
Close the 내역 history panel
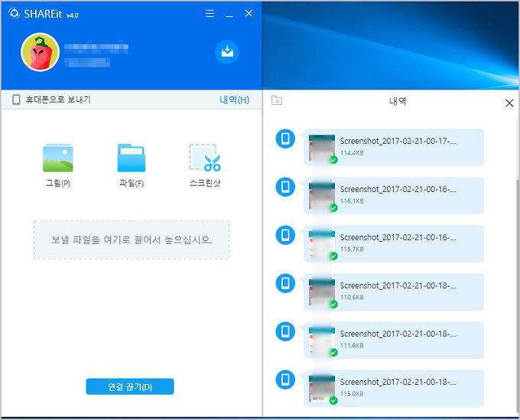[x=509, y=103]
